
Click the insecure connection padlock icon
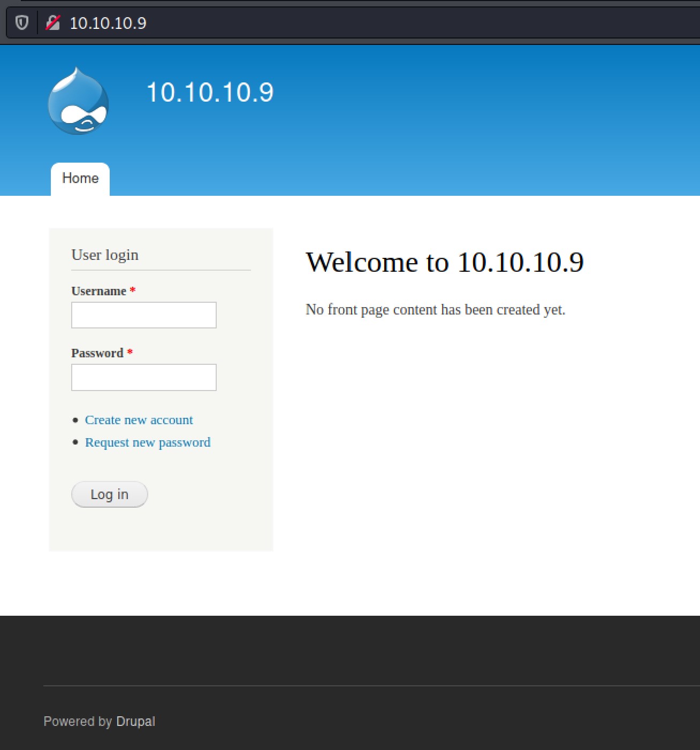pyautogui.click(x=52, y=23)
